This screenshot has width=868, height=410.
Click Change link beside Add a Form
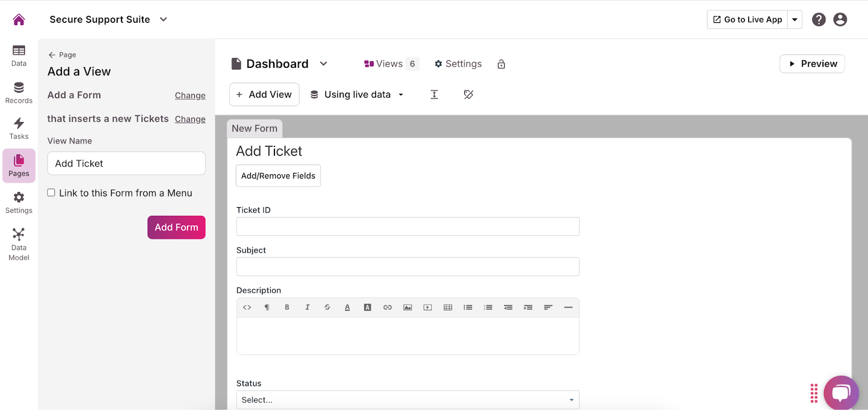click(190, 95)
